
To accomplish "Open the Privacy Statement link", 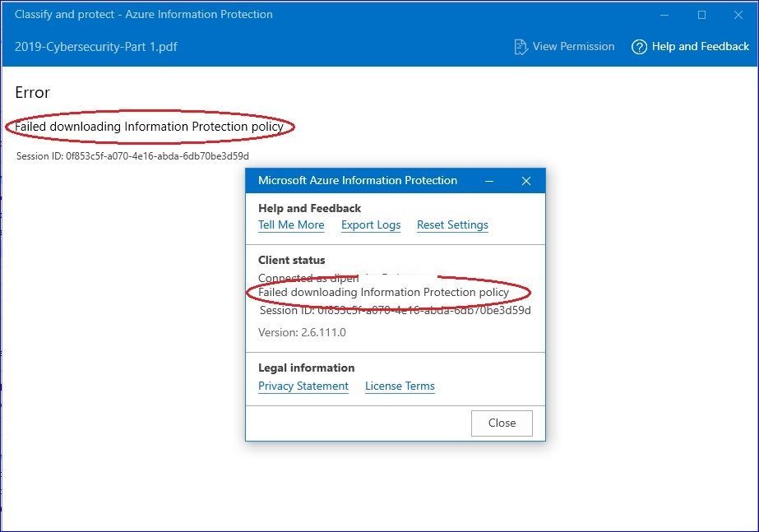I will pyautogui.click(x=303, y=386).
